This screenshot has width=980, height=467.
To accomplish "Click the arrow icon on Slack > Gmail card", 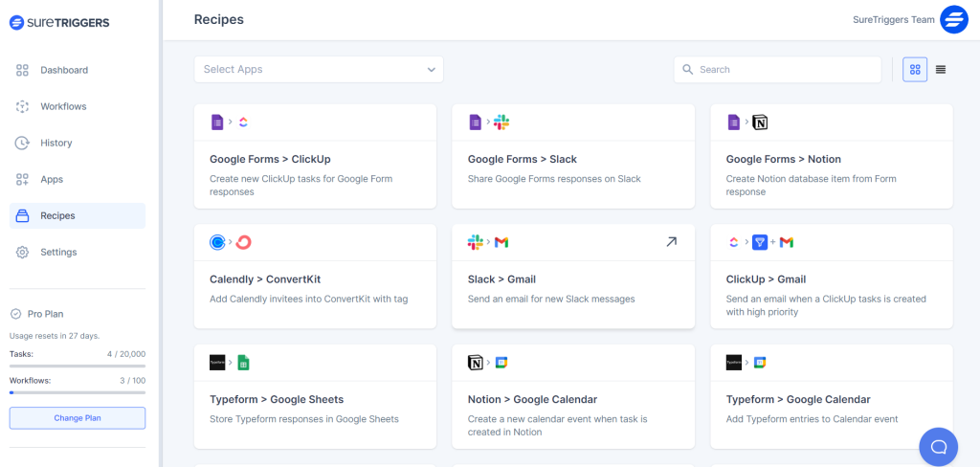I will [x=671, y=242].
